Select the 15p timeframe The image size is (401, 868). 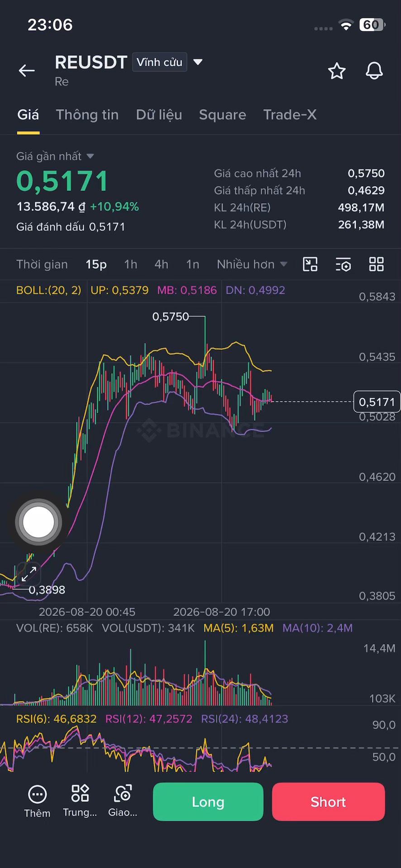click(x=96, y=264)
